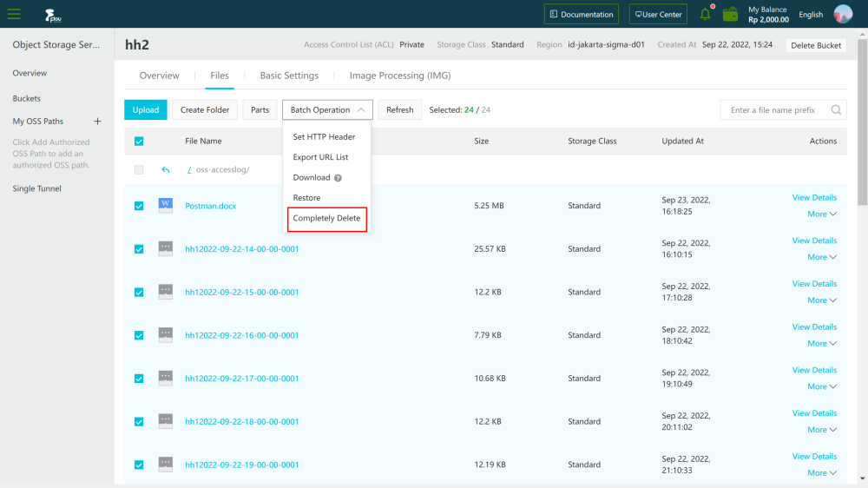Click file icon for hh12022-09-22-19-00-00-0001
The width and height of the screenshot is (868, 488).
(166, 465)
